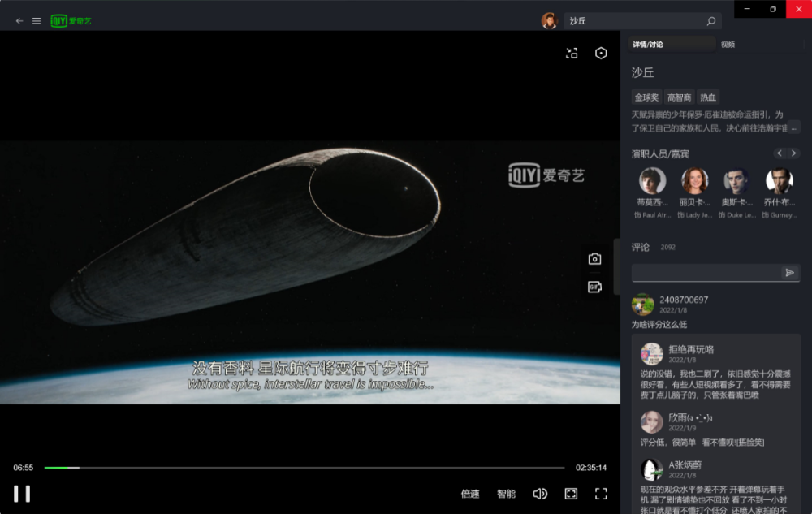Show previous cast members arrow
812x514 pixels.
click(x=780, y=153)
